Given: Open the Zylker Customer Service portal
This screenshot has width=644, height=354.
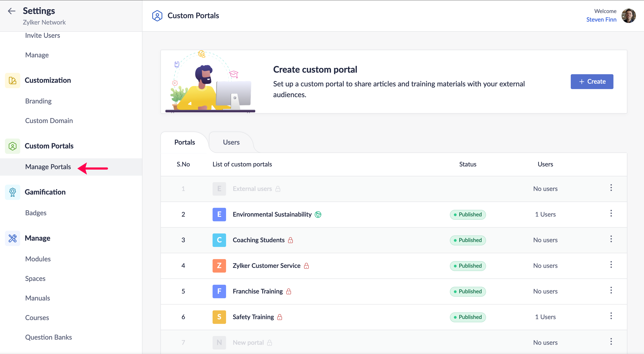Looking at the screenshot, I should (266, 266).
